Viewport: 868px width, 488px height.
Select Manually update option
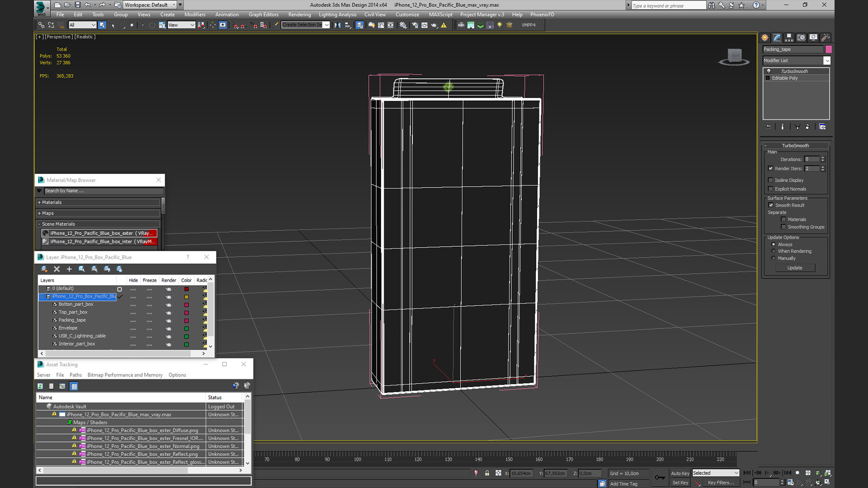pos(774,258)
